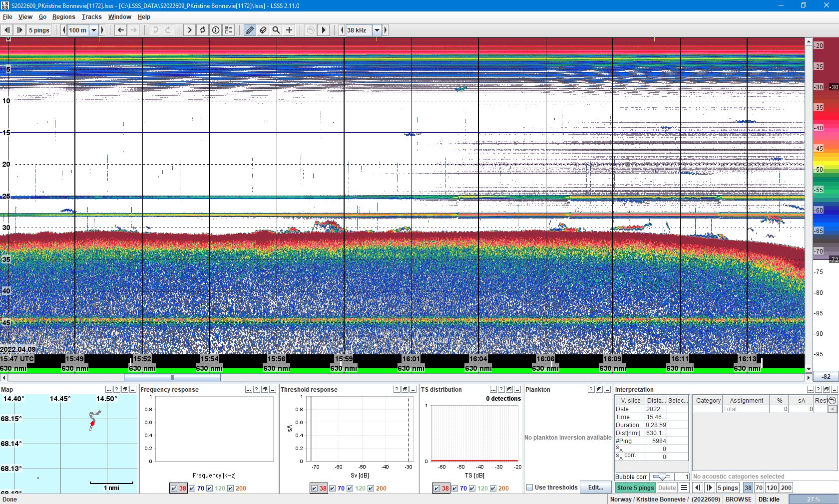Viewport: 839px width, 504px height.
Task: Go back with the left arrow
Action: pos(121,30)
